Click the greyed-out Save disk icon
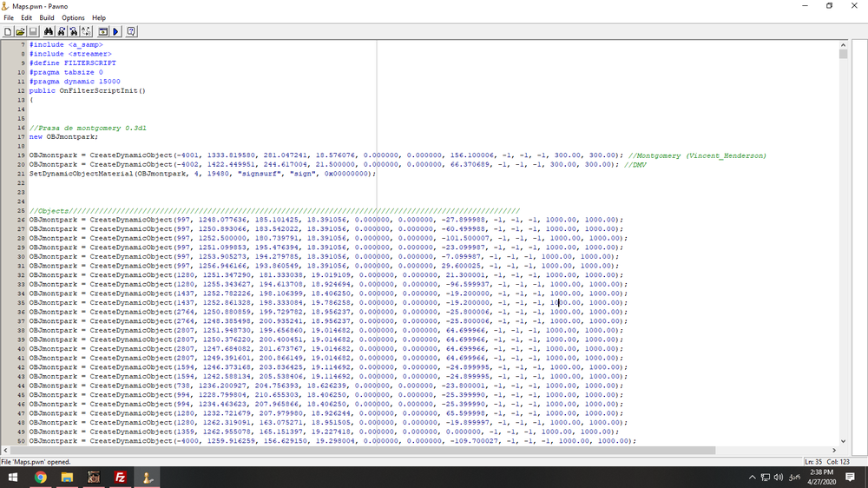 tap(33, 31)
